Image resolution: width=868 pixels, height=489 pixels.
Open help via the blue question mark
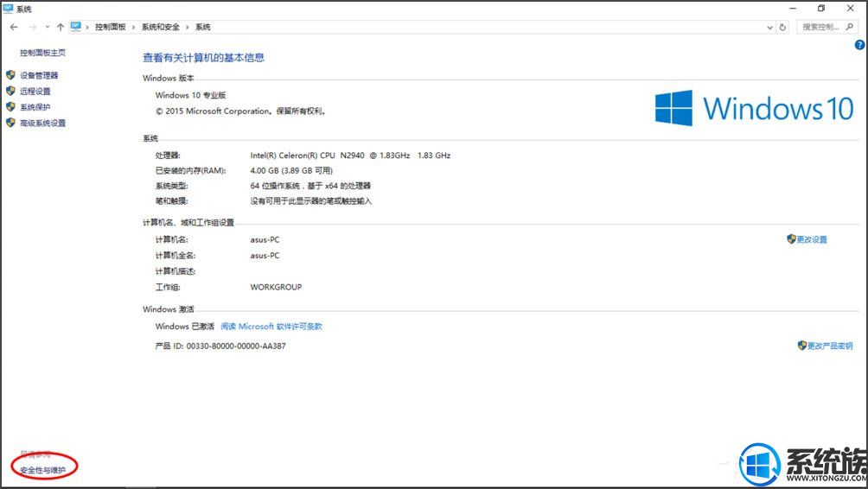coord(859,46)
